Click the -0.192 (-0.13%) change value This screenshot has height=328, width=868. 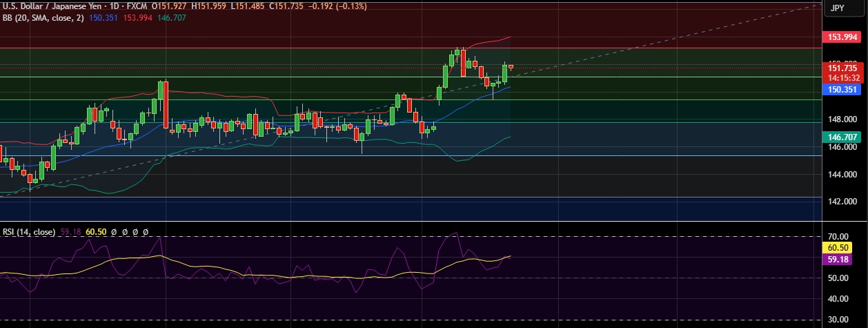pyautogui.click(x=338, y=6)
